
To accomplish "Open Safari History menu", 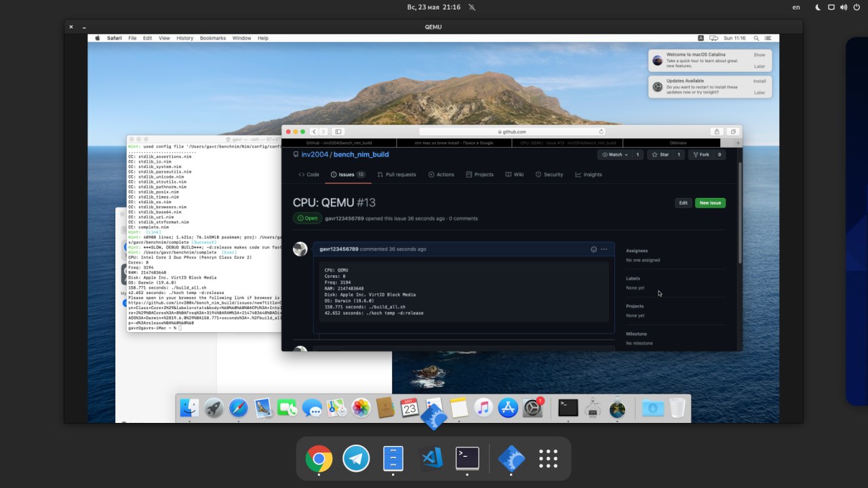I will 184,38.
